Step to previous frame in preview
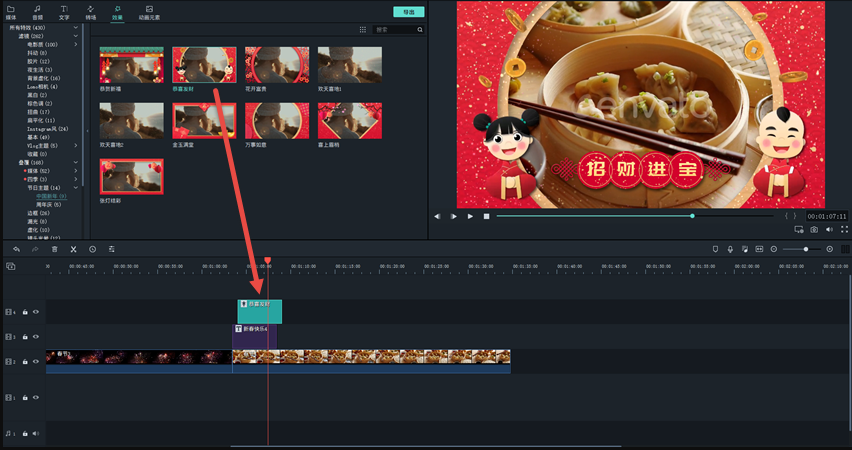 (437, 216)
